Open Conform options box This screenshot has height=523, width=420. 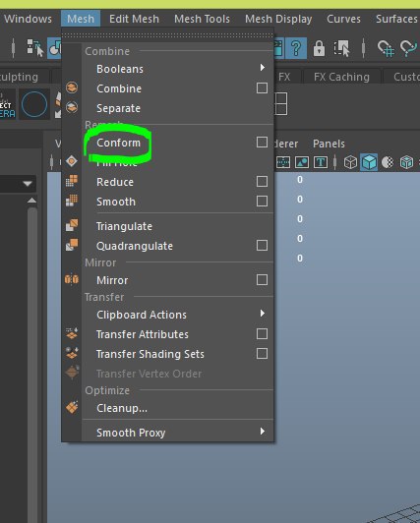(262, 143)
